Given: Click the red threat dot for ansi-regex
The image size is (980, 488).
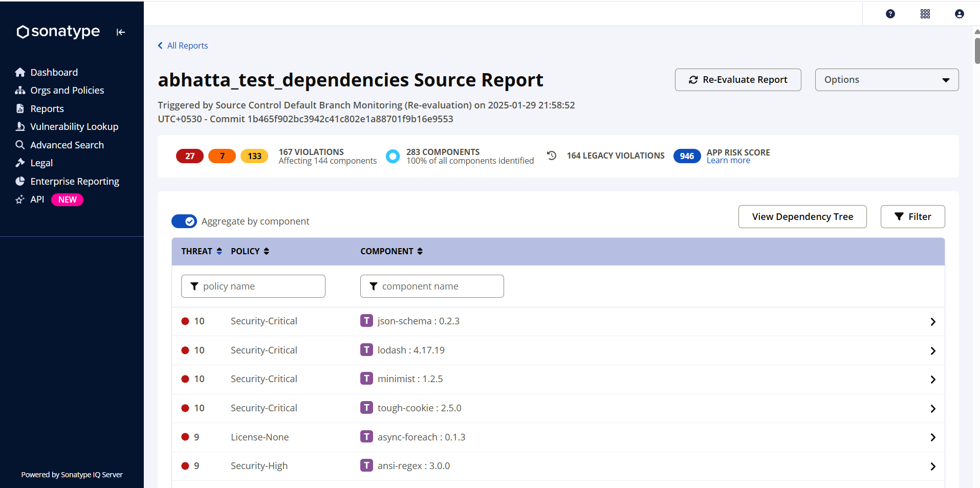Looking at the screenshot, I should tap(185, 466).
